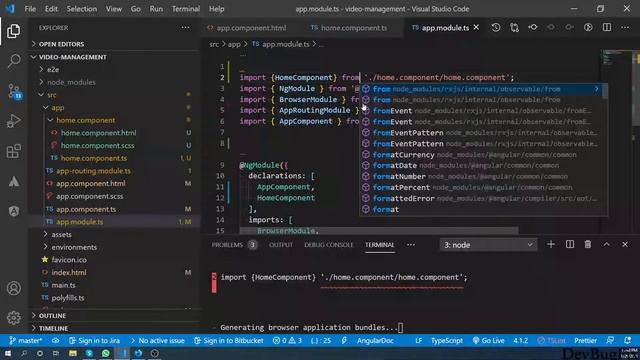Open the Extensions view
Screen dimensions: 640x360
click(x=13, y=151)
